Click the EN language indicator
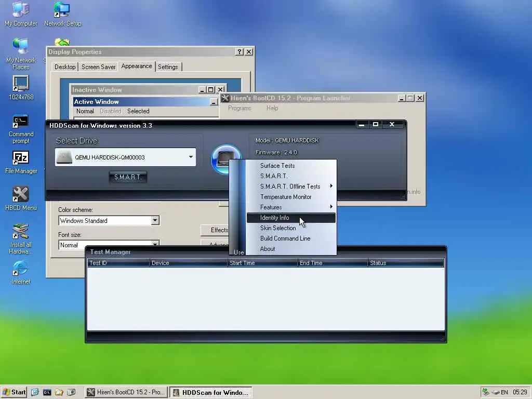 point(504,392)
